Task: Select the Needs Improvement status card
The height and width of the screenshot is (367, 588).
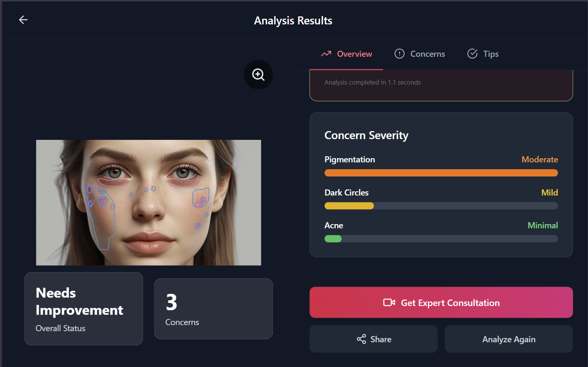Action: [x=83, y=309]
